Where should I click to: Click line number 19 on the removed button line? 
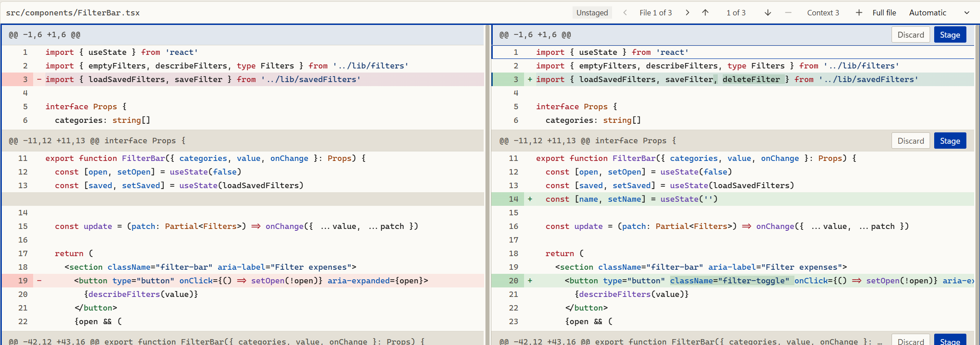click(23, 281)
